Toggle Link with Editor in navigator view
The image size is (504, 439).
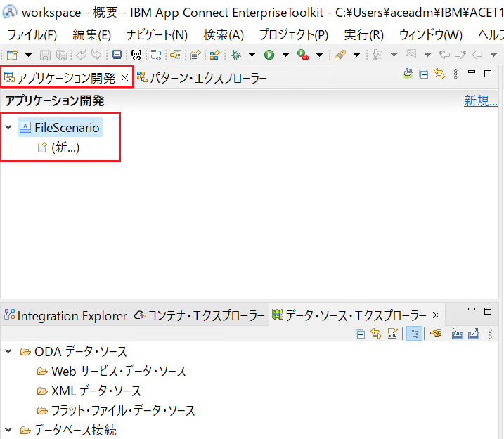(439, 74)
